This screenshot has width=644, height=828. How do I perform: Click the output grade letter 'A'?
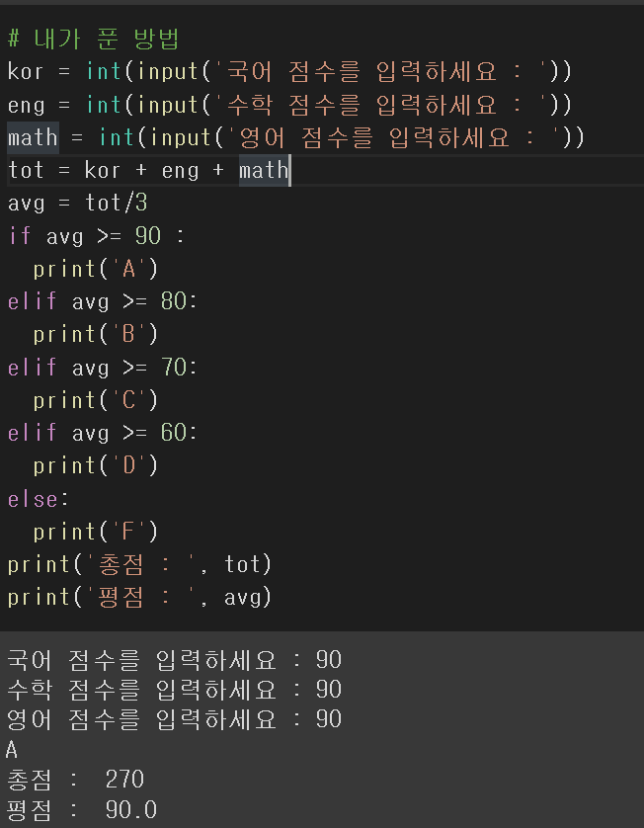[x=12, y=749]
